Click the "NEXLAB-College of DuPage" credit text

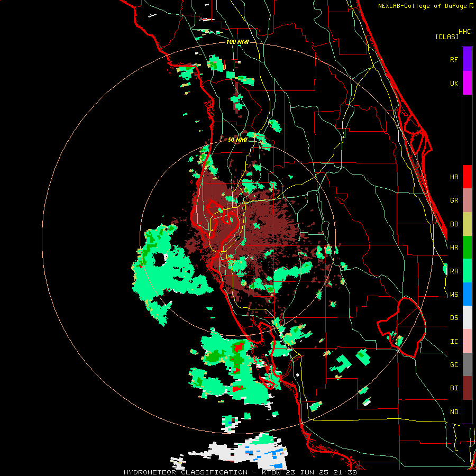click(422, 6)
